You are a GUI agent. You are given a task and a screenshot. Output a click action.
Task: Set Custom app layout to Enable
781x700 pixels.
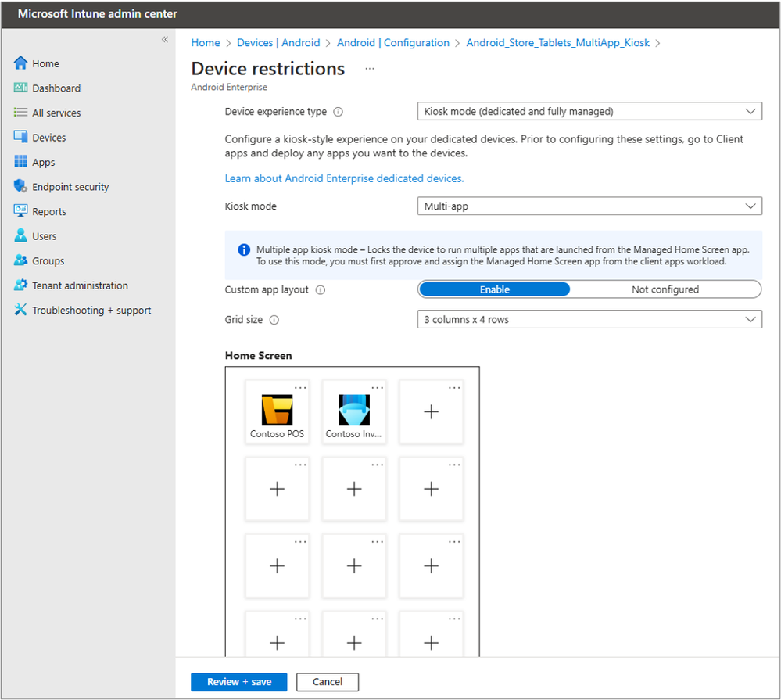495,289
